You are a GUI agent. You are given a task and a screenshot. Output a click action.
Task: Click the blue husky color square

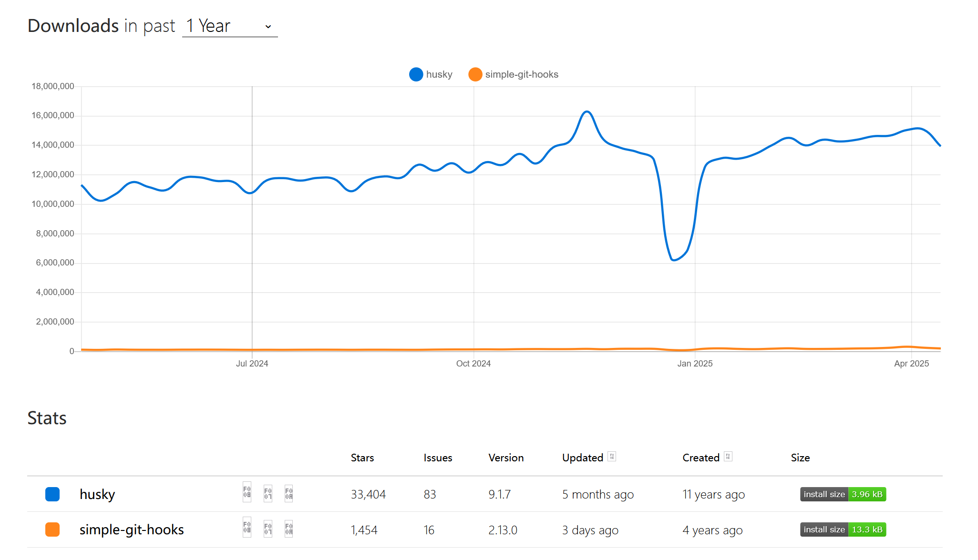[52, 494]
